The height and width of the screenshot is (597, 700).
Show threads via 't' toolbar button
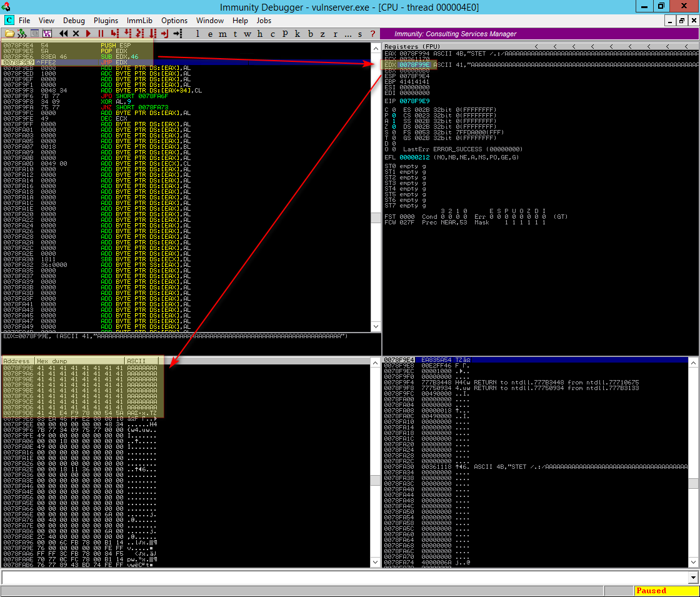point(235,34)
